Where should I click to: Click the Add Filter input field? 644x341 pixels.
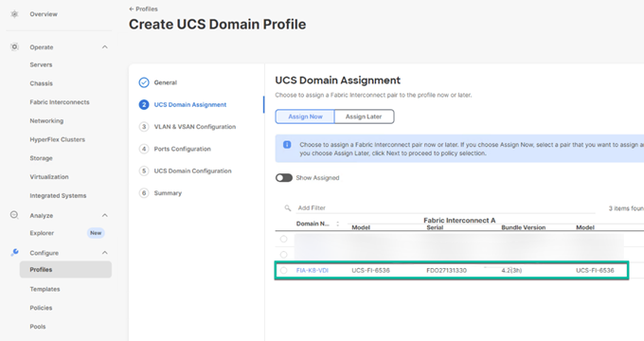(x=446, y=207)
